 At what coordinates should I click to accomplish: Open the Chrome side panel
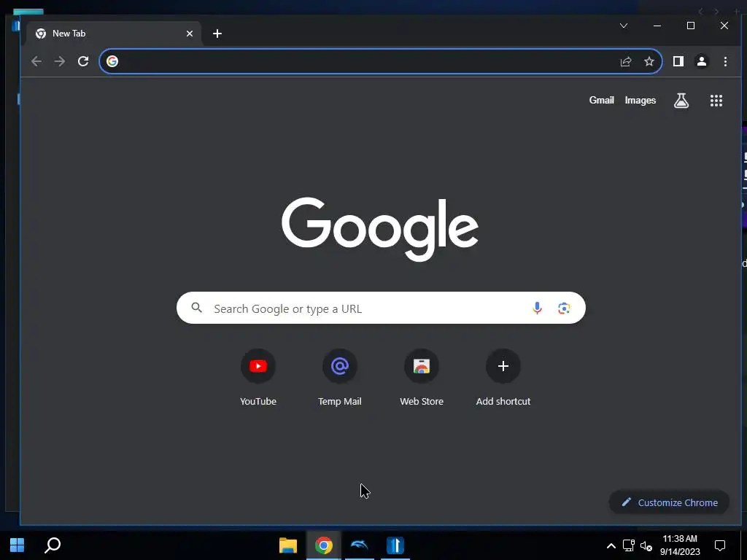(x=678, y=61)
